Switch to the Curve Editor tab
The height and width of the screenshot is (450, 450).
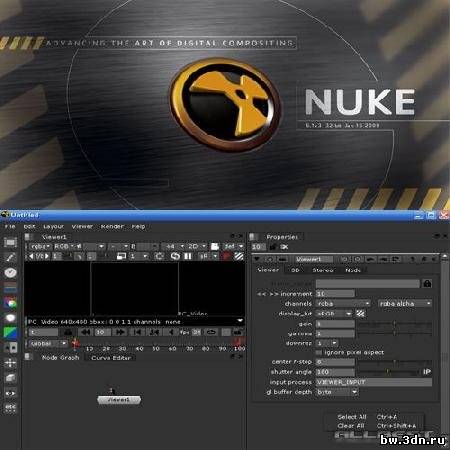(111, 358)
